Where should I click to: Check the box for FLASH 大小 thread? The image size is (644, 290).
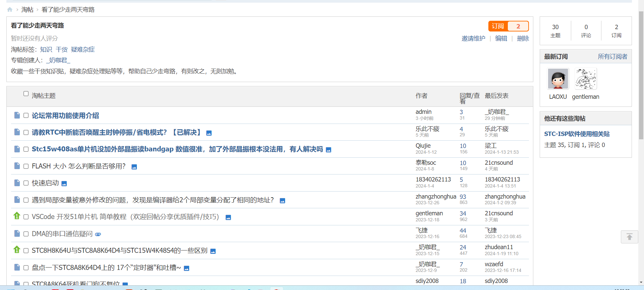[26, 166]
